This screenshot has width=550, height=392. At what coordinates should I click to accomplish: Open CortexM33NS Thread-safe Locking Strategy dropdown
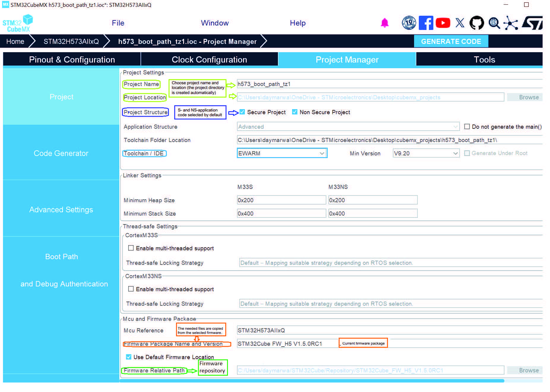click(391, 304)
